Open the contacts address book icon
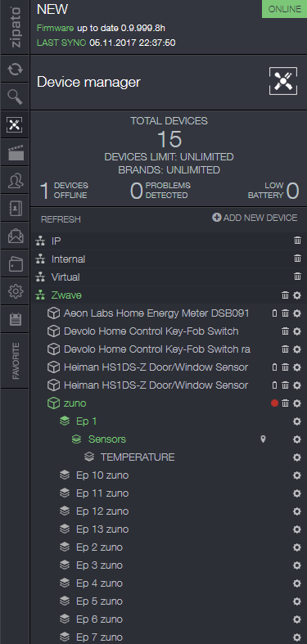The height and width of the screenshot is (644, 307). coord(16,208)
